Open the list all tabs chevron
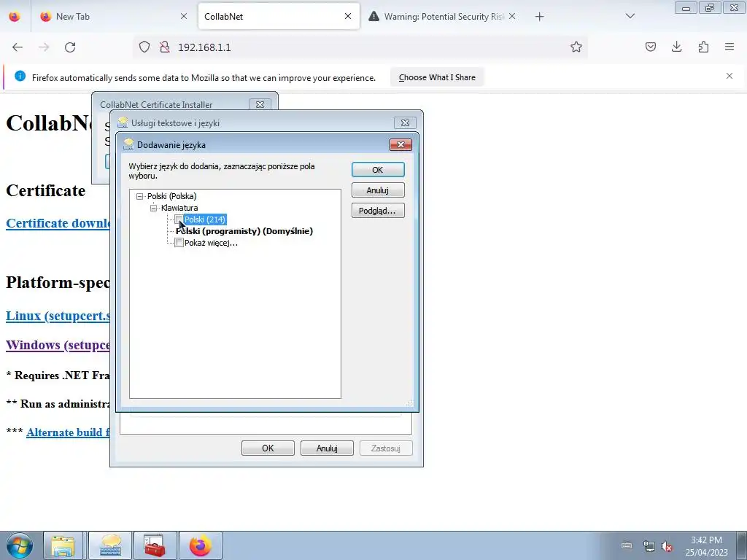 click(x=630, y=16)
